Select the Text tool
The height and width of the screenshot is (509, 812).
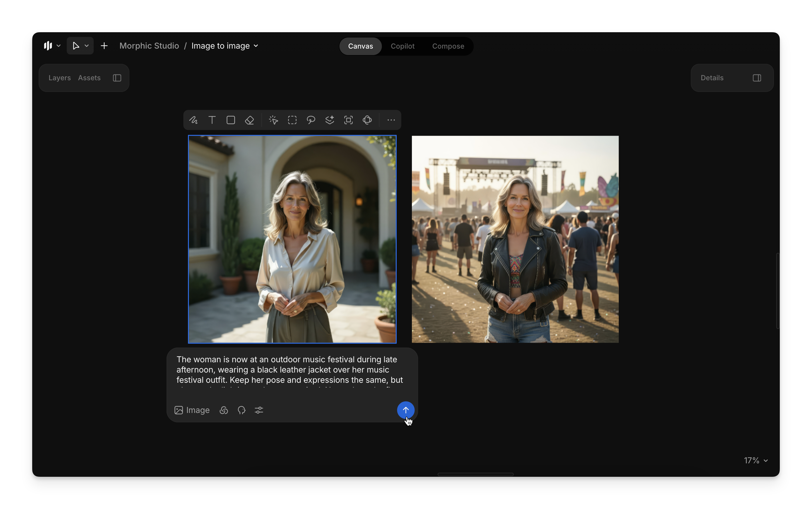pos(212,120)
